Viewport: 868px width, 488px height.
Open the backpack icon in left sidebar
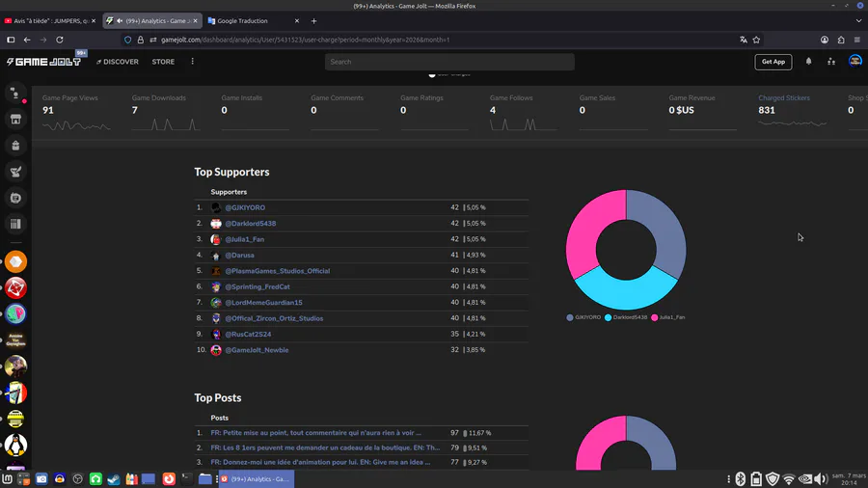coord(15,146)
